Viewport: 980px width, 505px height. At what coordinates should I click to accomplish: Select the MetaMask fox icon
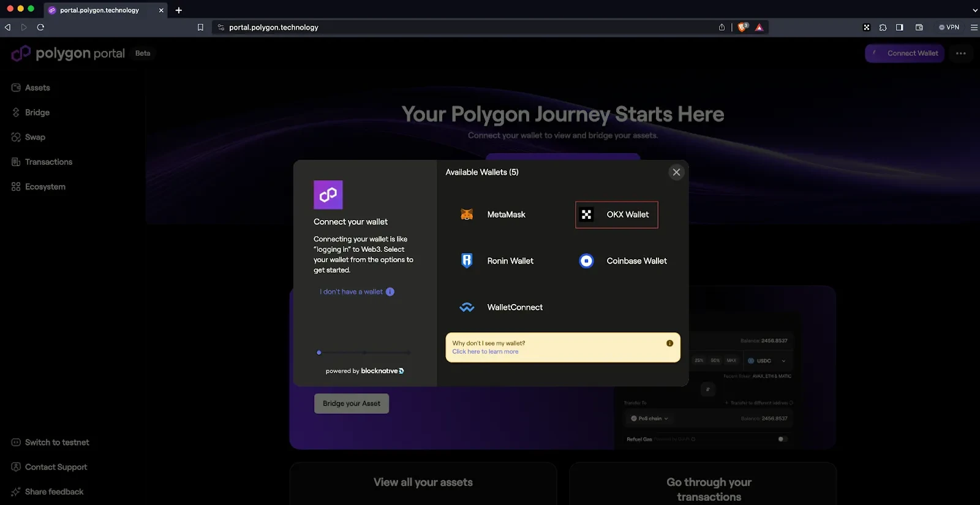(x=467, y=215)
